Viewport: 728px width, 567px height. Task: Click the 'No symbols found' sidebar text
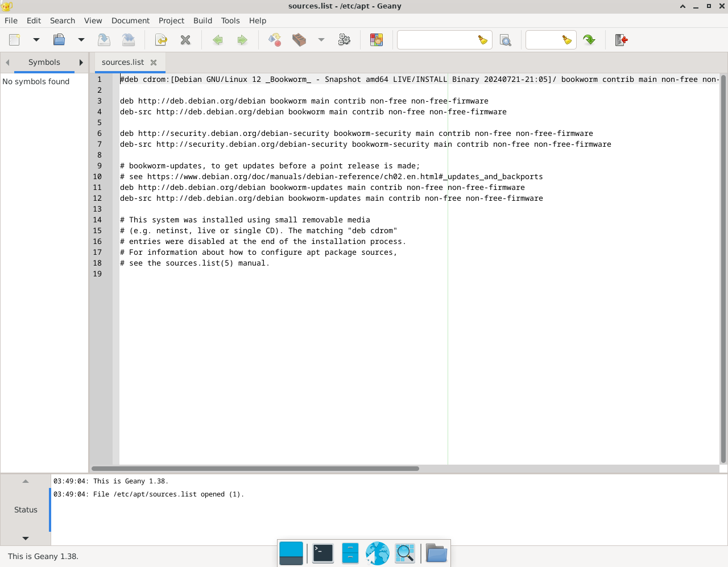pos(36,81)
